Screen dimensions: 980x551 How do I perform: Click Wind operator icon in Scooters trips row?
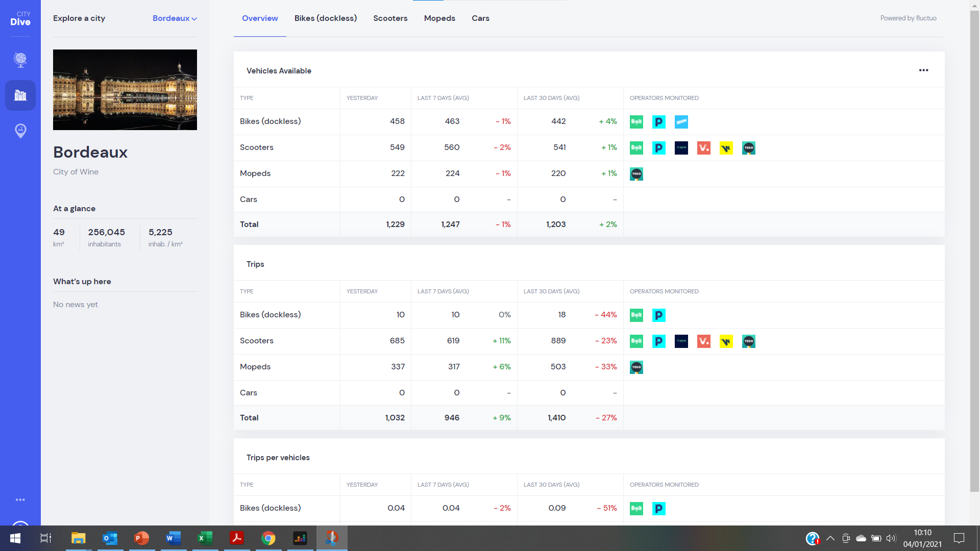coord(726,341)
